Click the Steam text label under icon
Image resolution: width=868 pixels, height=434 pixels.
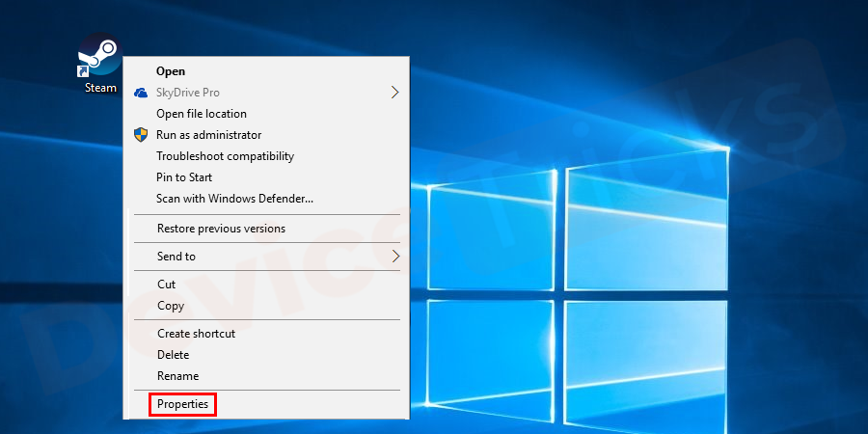100,88
